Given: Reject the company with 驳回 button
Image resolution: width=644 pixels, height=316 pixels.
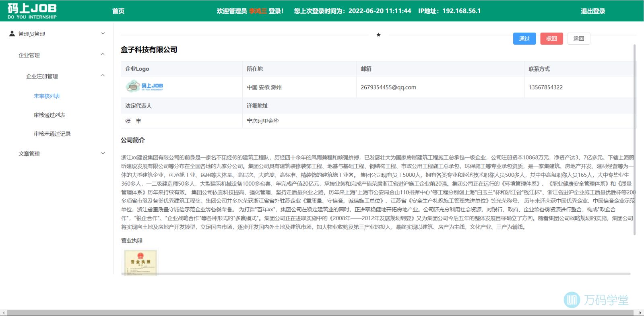Looking at the screenshot, I should click(x=551, y=39).
